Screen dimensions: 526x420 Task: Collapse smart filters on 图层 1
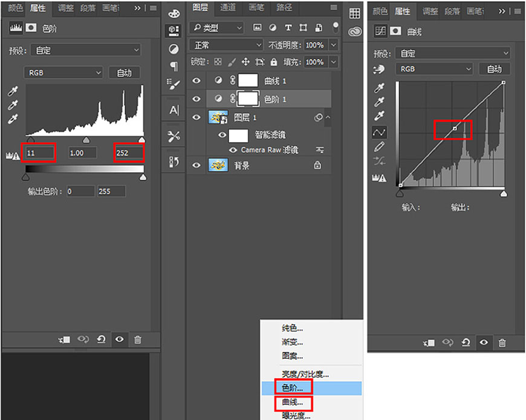328,117
